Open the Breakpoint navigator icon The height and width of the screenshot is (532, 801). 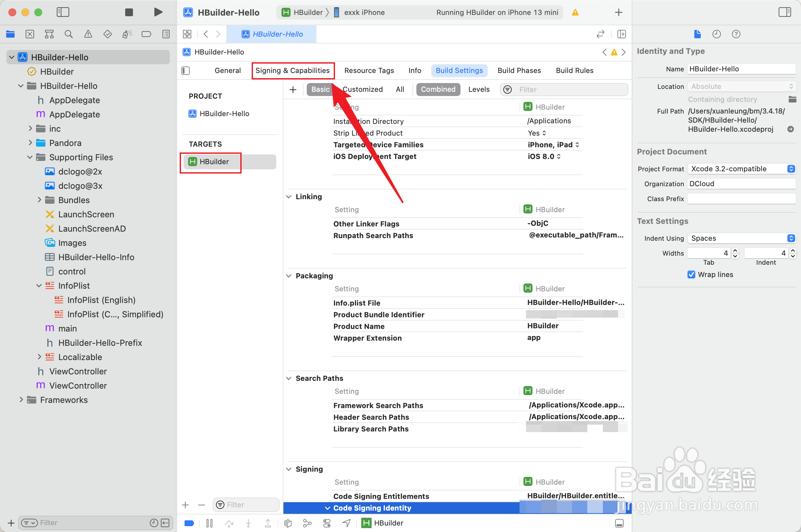pos(147,34)
